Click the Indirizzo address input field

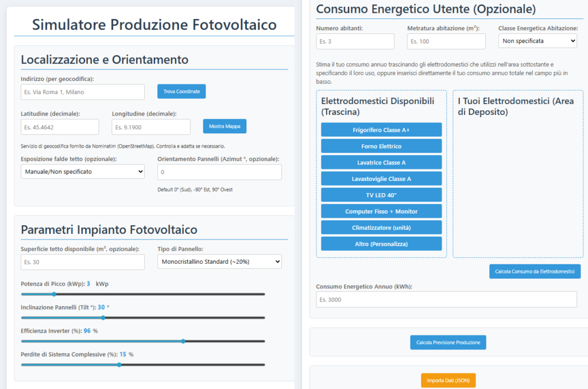point(82,92)
